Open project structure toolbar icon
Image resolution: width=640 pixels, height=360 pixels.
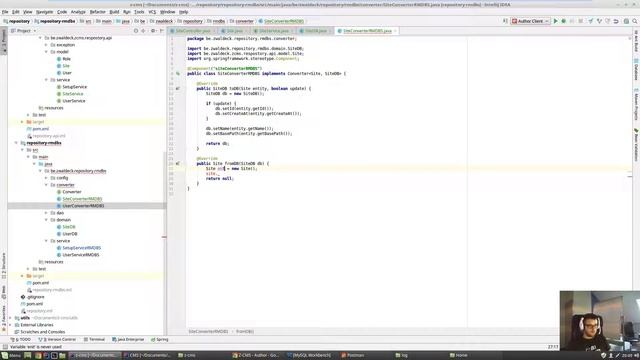click(x=626, y=21)
